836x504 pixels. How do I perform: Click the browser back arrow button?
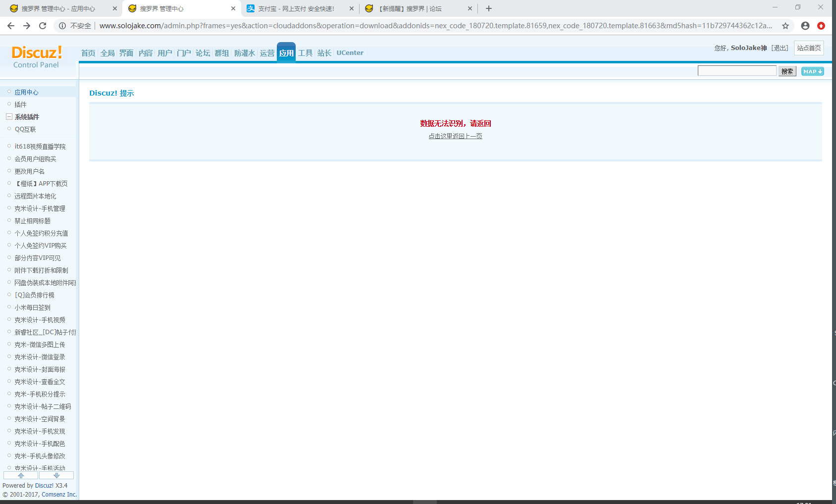[11, 26]
